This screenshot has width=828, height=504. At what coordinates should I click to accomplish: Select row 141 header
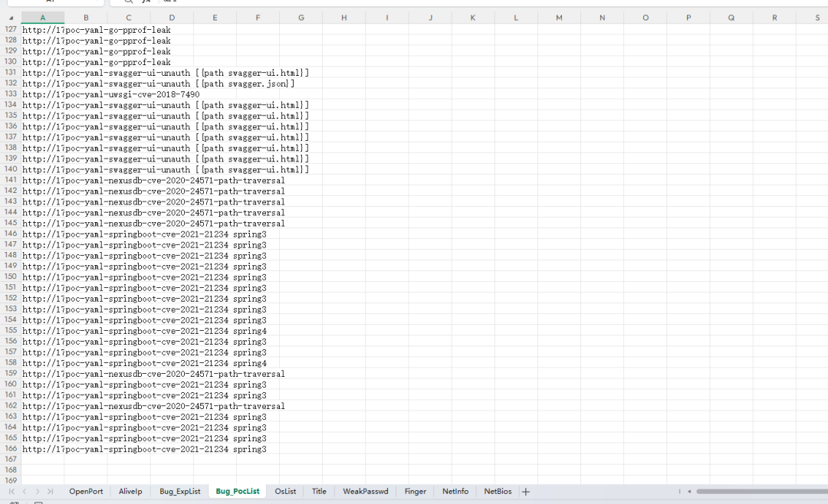pos(11,180)
